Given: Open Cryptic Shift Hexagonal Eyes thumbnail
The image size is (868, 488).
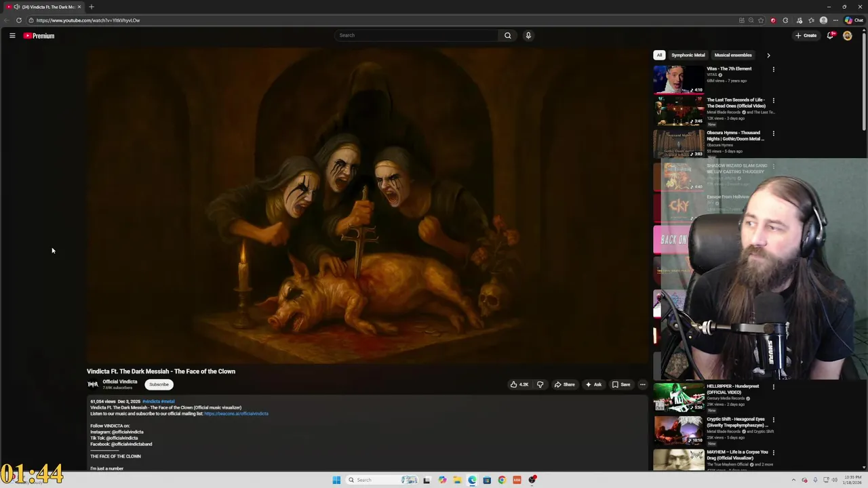Looking at the screenshot, I should pyautogui.click(x=679, y=430).
